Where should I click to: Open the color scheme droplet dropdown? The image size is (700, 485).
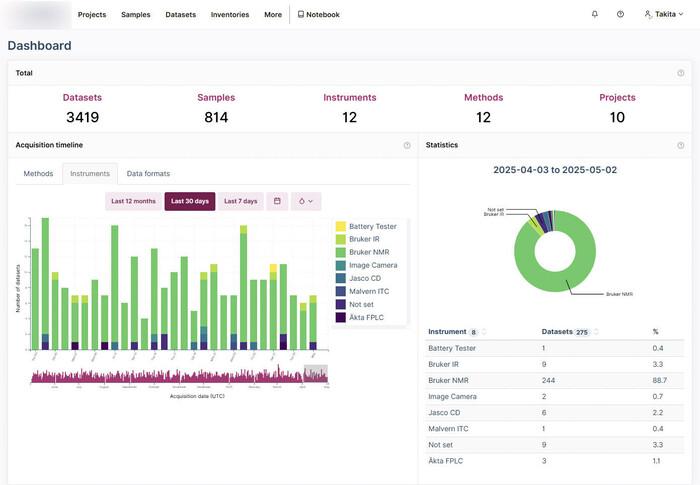pos(306,201)
